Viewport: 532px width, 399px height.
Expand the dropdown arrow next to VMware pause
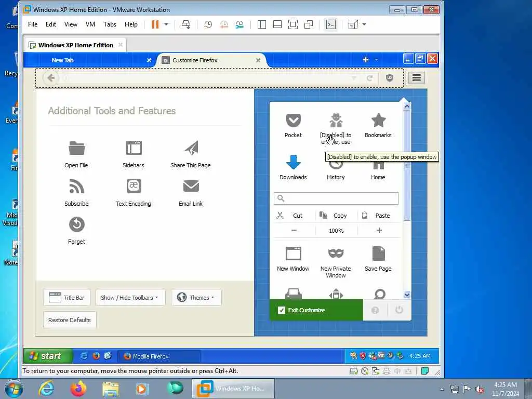pyautogui.click(x=166, y=24)
